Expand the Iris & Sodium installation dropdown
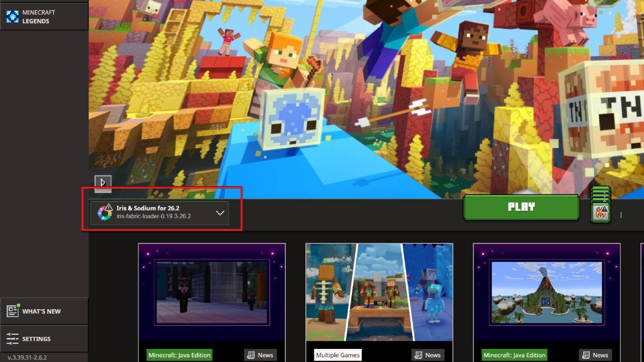Viewport: 644px width, 362px height. tap(159, 213)
